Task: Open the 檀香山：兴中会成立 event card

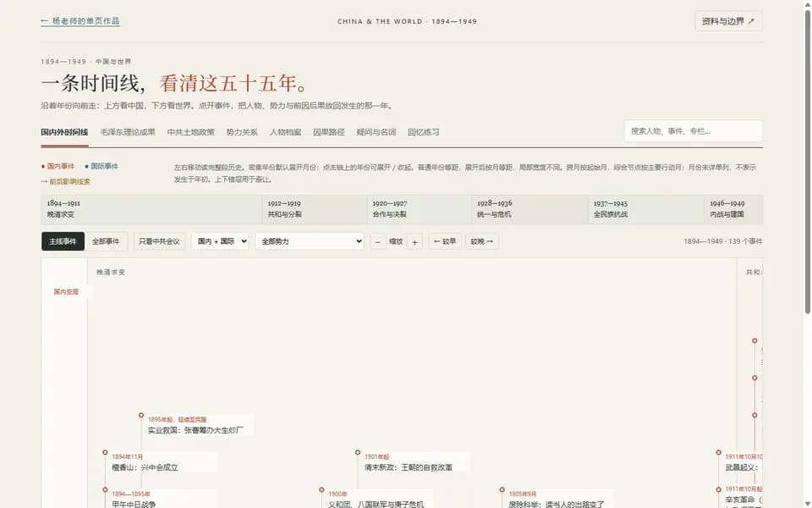Action: (x=162, y=462)
